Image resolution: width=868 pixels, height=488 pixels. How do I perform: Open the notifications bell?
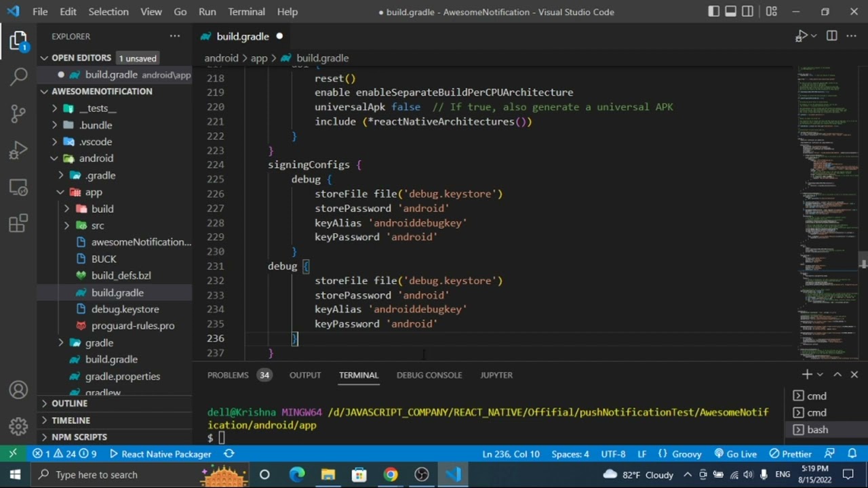pos(852,453)
